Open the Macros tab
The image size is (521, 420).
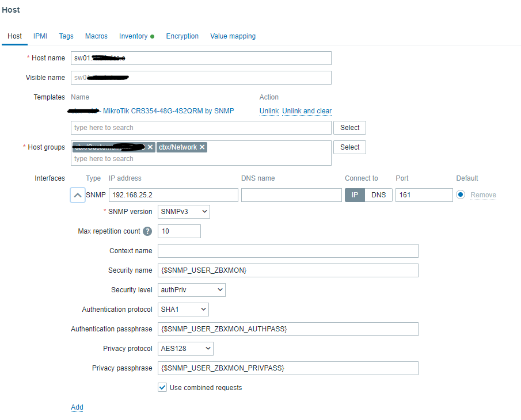pos(96,36)
